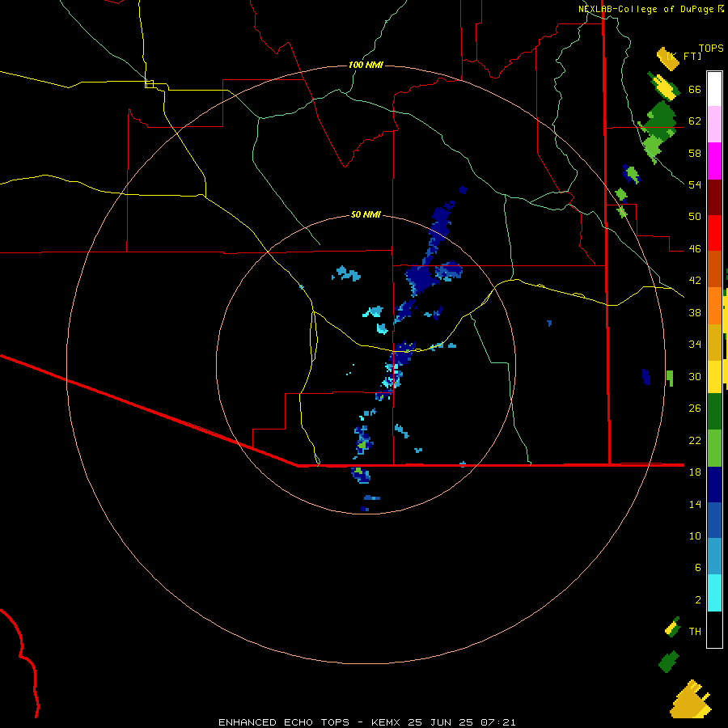728x728 pixels.
Task: Click the Enhanced Echo Tops KEMX caption
Action: click(366, 722)
